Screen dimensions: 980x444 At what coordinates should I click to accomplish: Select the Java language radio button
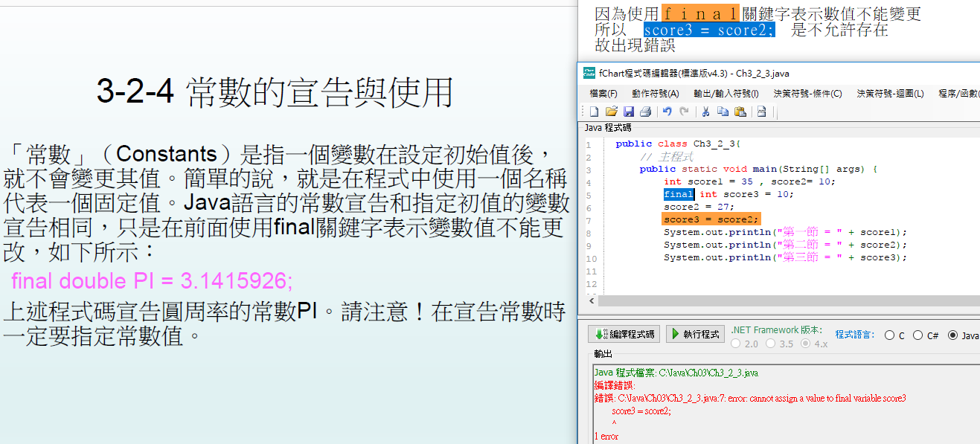click(952, 335)
